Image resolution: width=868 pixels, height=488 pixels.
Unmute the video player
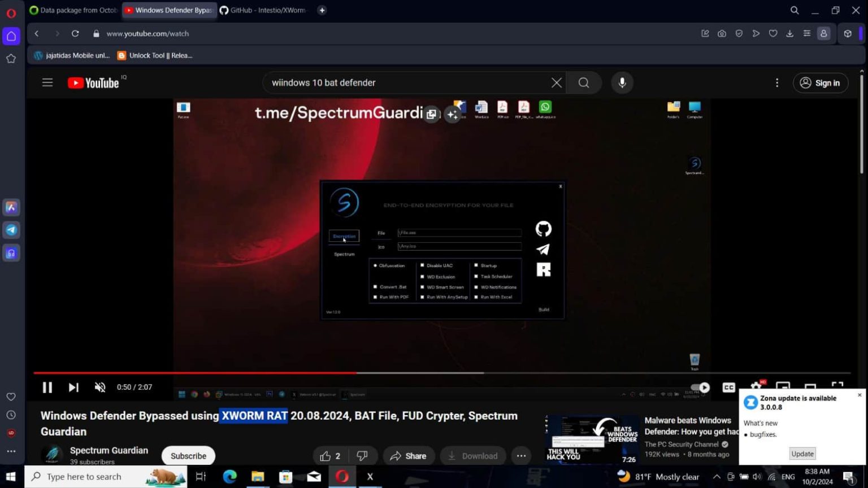100,387
